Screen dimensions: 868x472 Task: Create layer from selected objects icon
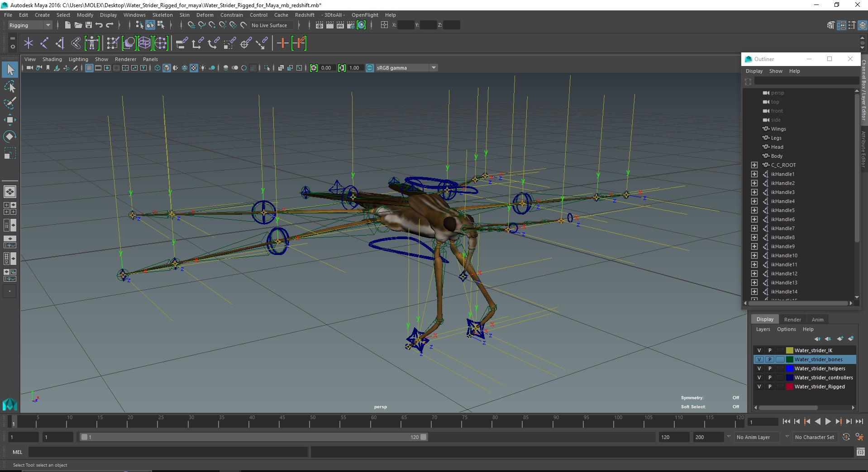tap(851, 339)
